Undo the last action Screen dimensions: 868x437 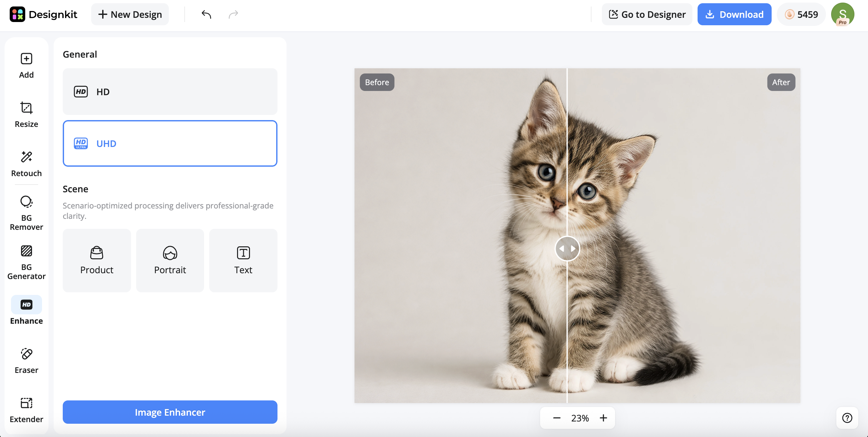(x=206, y=14)
